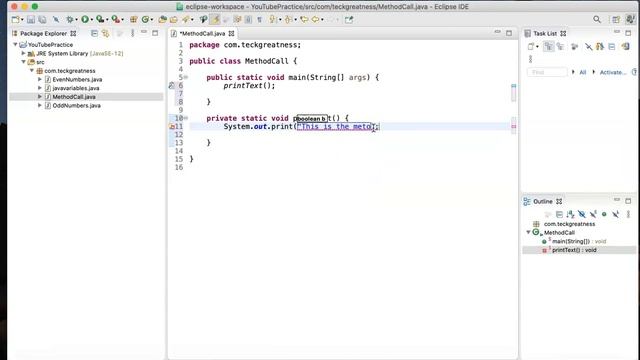Click the error marker on line 11
640x360 pixels.
coord(172,127)
